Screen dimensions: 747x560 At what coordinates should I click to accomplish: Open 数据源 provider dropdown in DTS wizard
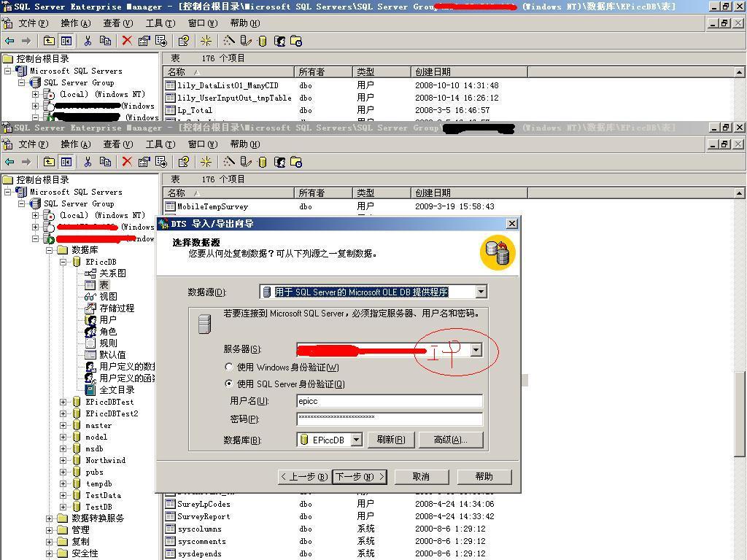tap(481, 292)
